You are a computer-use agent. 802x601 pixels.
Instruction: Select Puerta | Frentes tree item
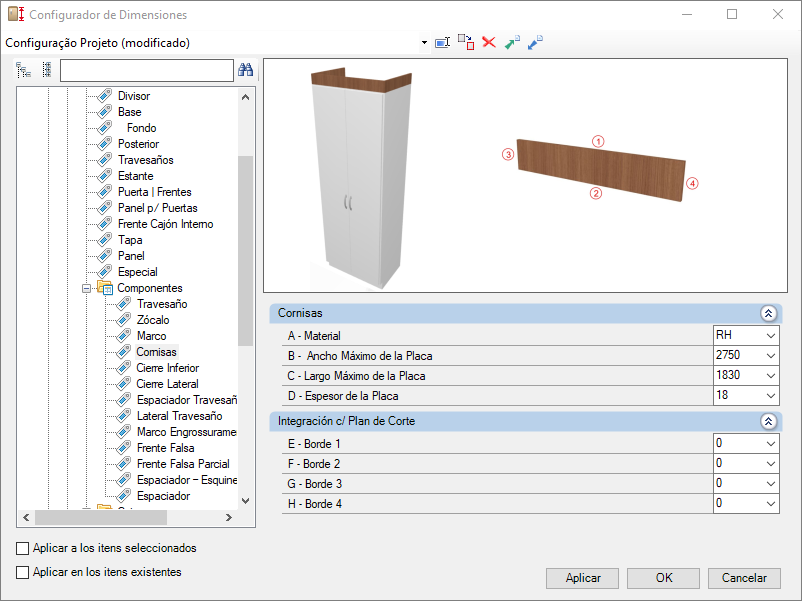tap(154, 192)
